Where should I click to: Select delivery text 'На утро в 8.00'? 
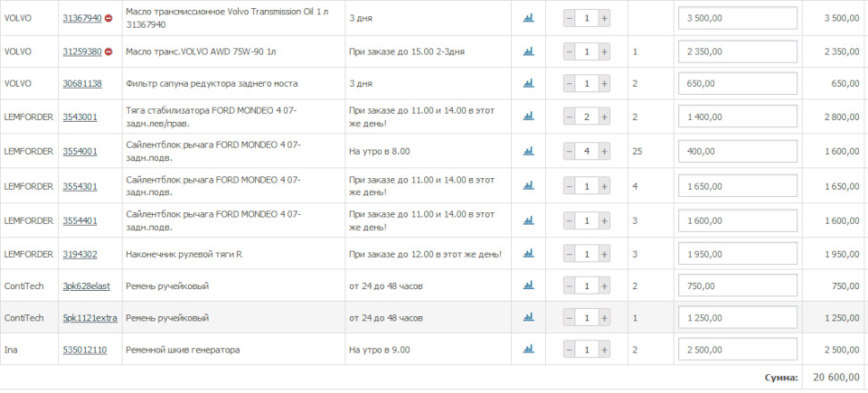380,151
